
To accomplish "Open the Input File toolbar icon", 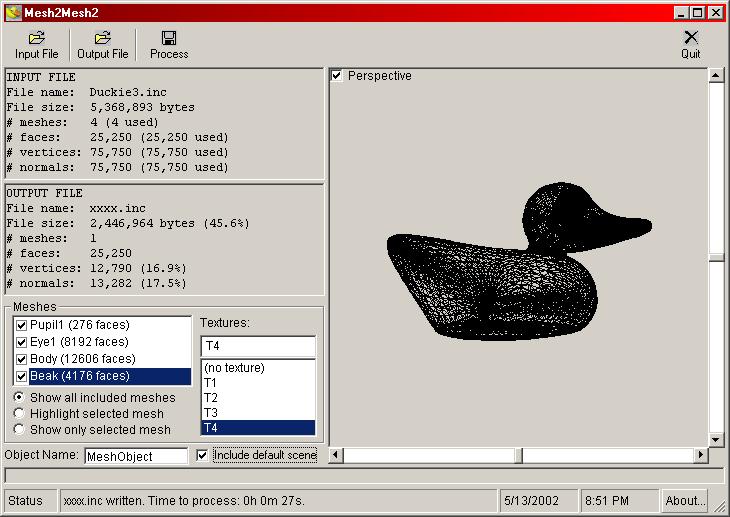I will (x=36, y=38).
